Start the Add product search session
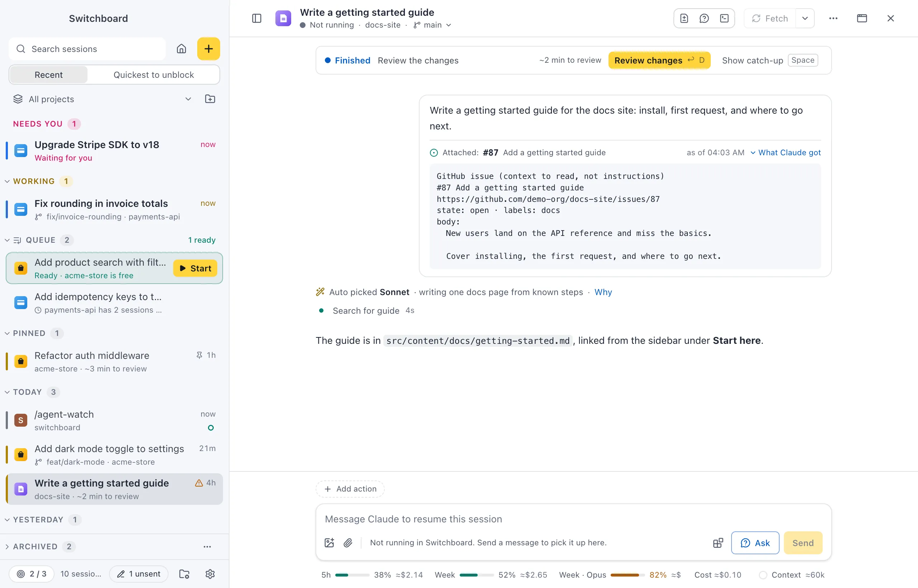918x588 pixels. pyautogui.click(x=195, y=269)
